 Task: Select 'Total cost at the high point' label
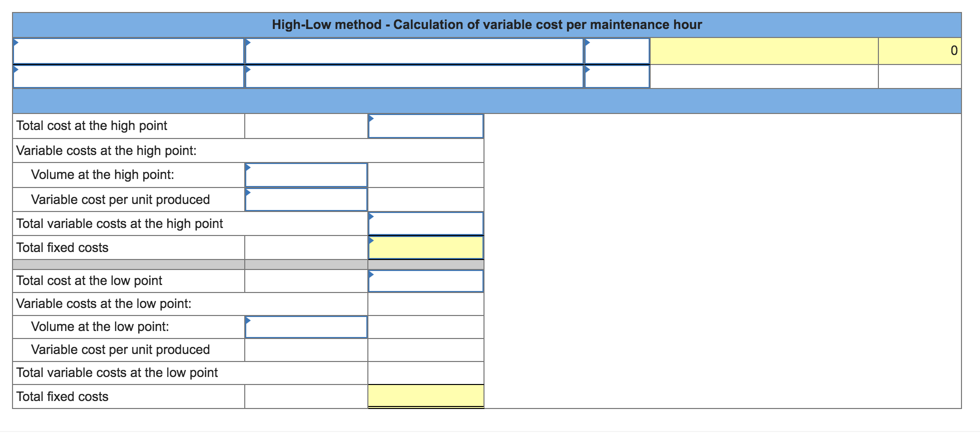pos(92,125)
